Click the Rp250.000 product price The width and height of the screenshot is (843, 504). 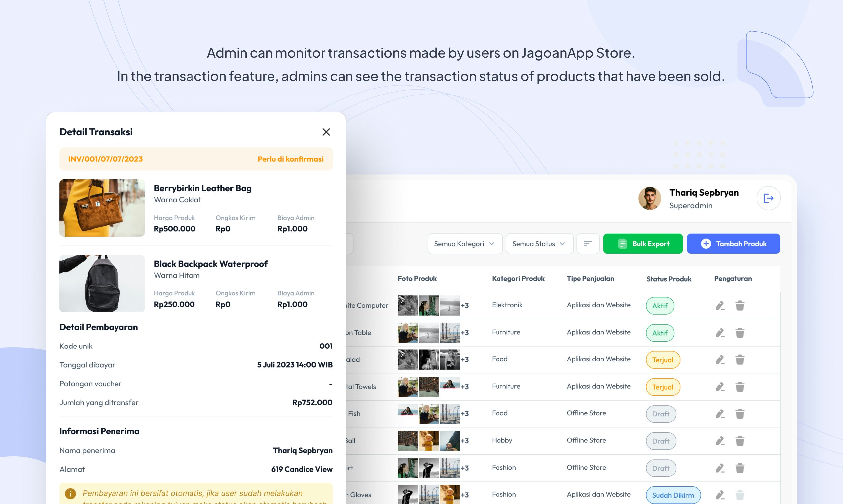174,304
